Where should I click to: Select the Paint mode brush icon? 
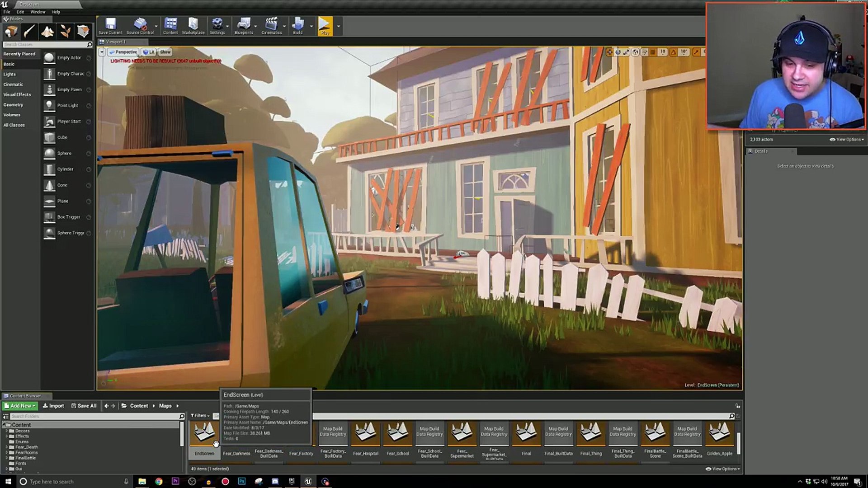point(29,31)
